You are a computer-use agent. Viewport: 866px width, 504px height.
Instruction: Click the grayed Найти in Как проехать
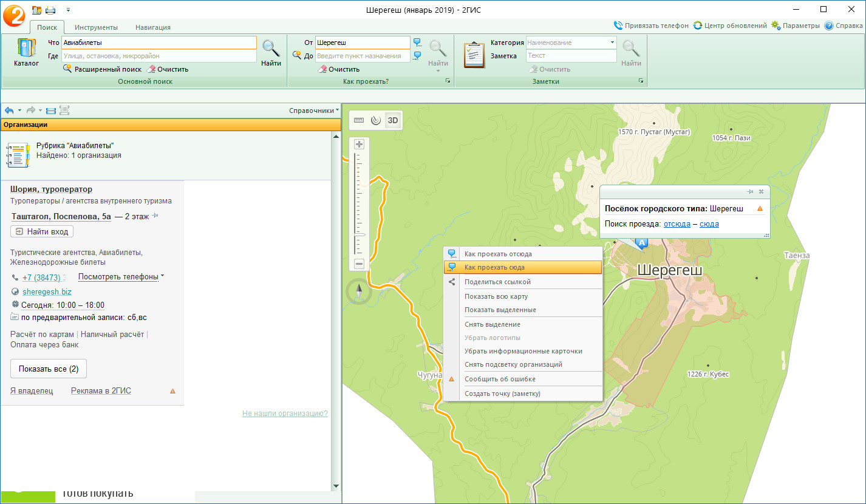(438, 55)
